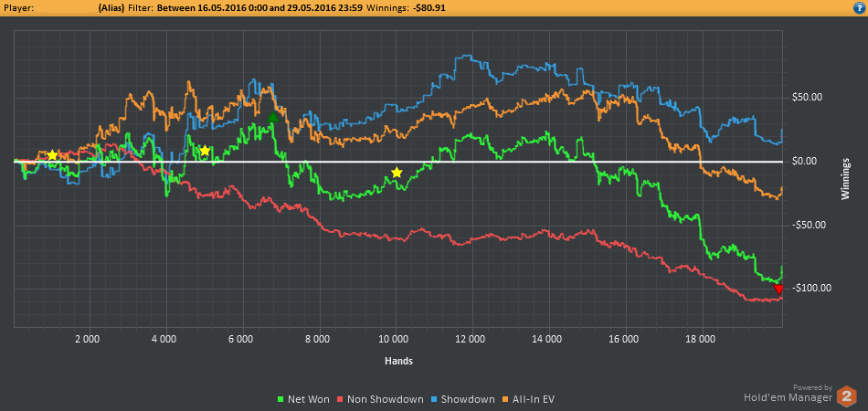Click the green up triangle peak marker

(x=272, y=117)
